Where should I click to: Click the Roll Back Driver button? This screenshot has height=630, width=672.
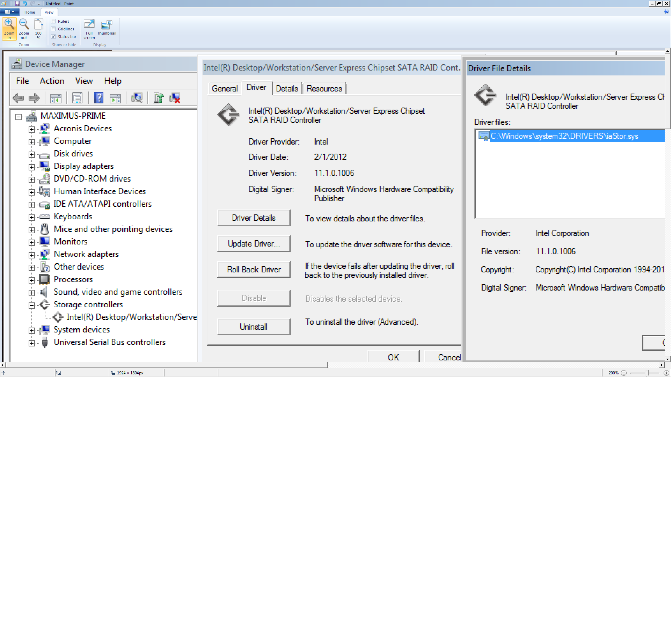[254, 270]
